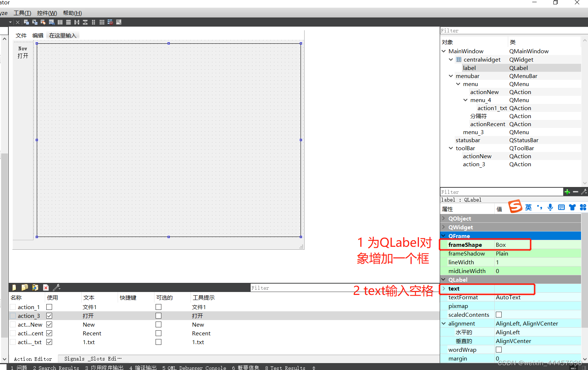Click the X close-document icon in toolbar
Image resolution: width=588 pixels, height=370 pixels.
tap(17, 22)
